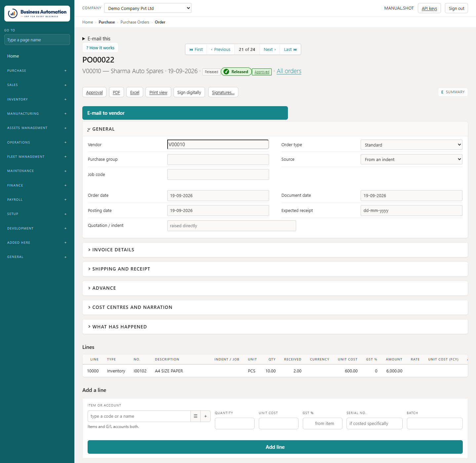The height and width of the screenshot is (463, 476).
Task: Go to the Previous order
Action: (x=220, y=49)
